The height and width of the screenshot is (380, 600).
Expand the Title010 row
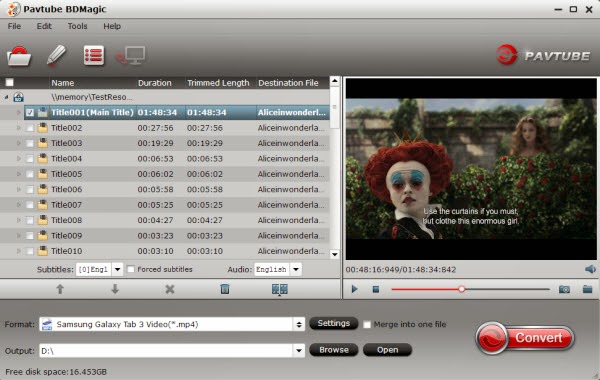(18, 251)
